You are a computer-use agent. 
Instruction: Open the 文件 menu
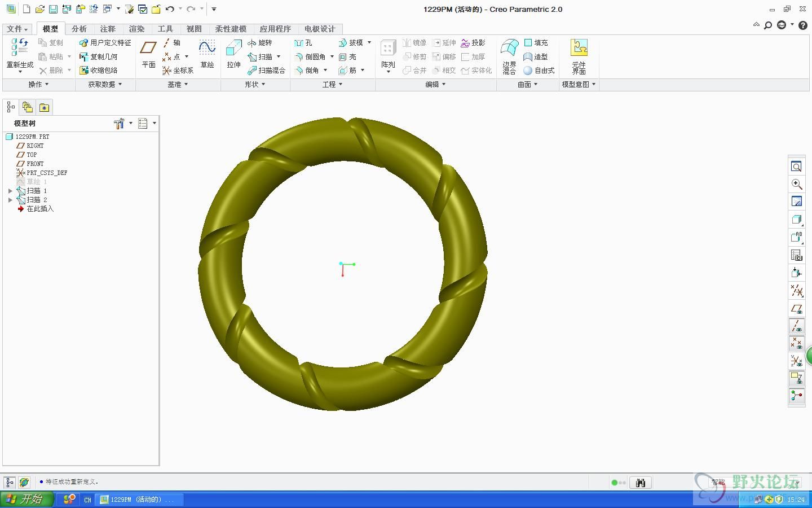pos(17,29)
